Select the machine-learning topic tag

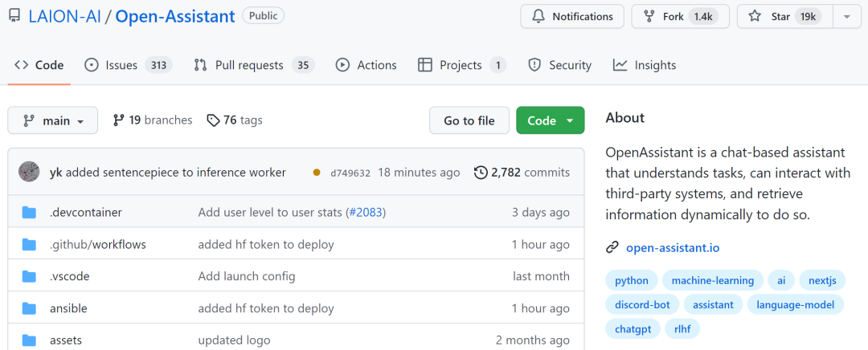(713, 280)
